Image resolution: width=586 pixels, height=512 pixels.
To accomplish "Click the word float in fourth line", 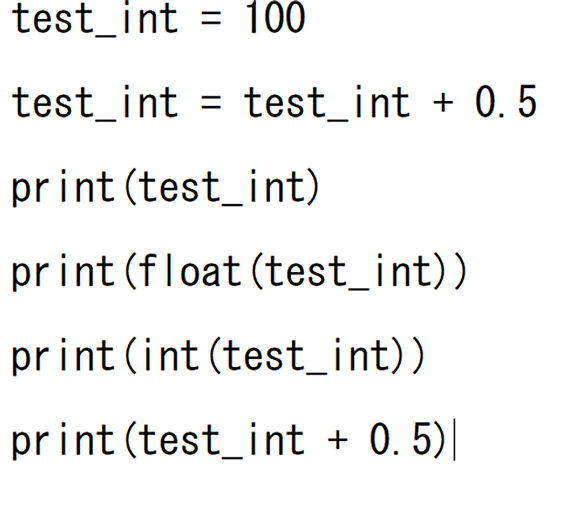I will [190, 271].
